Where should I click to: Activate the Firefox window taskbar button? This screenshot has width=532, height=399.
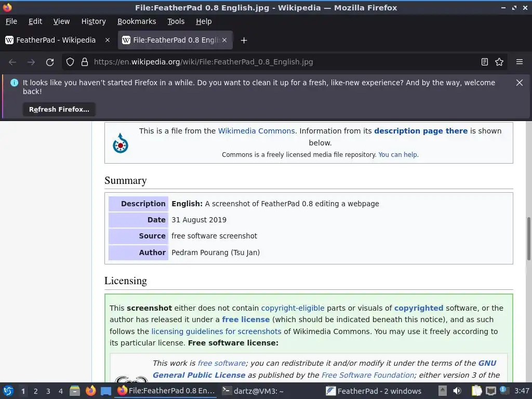(x=166, y=391)
